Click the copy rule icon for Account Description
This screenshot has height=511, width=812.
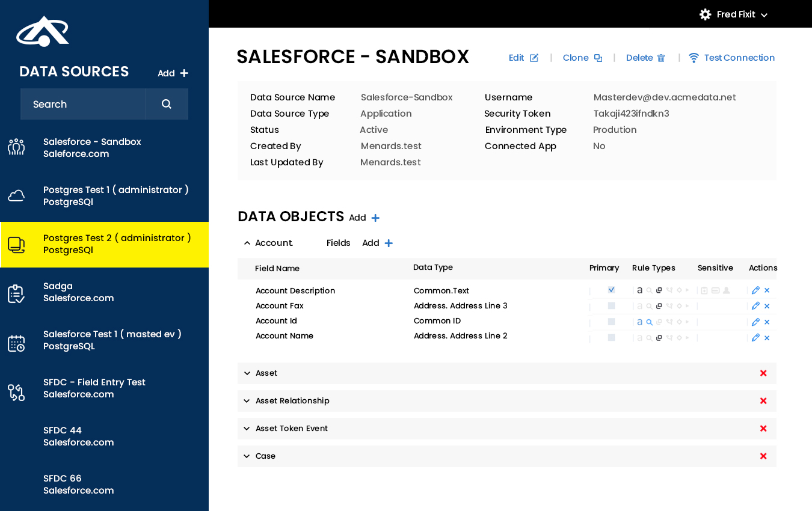tap(659, 290)
